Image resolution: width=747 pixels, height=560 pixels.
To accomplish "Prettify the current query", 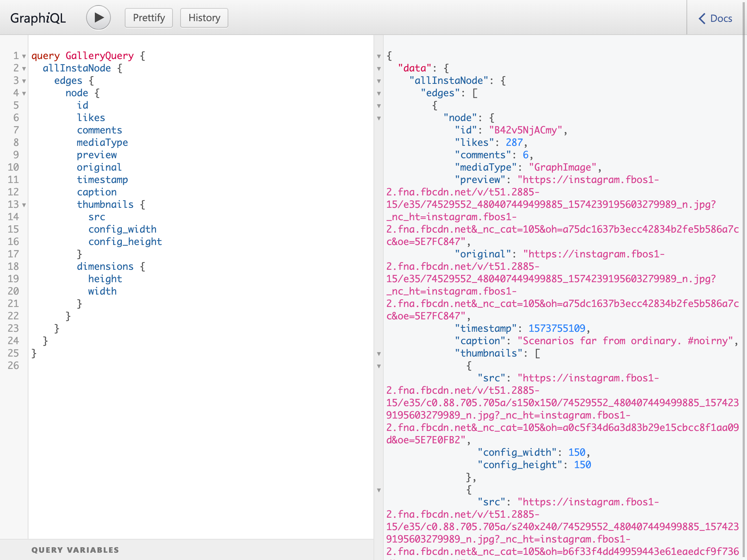I will (148, 17).
